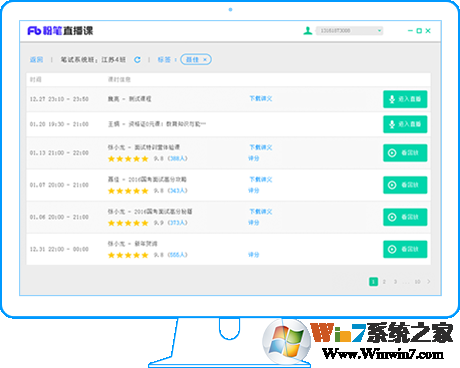The image size is (460, 368).
Task: Click star rating of 01.13 21:00 lesson
Action: (x=128, y=159)
